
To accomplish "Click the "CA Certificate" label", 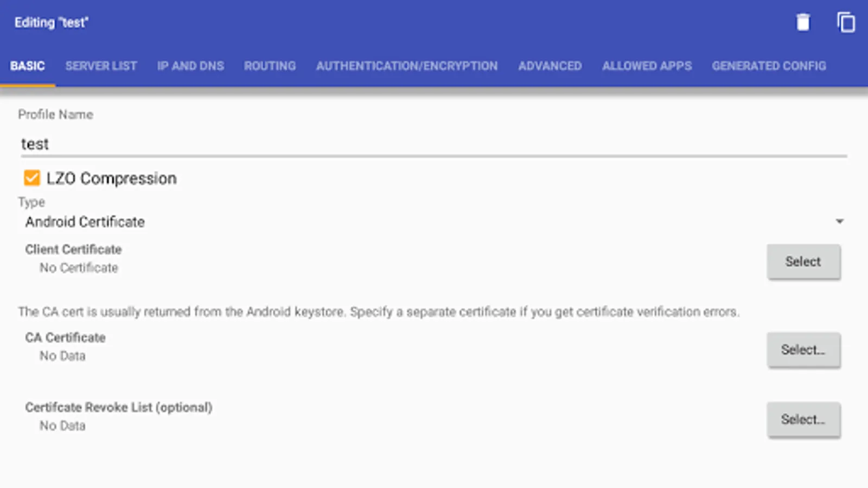I will click(x=65, y=337).
